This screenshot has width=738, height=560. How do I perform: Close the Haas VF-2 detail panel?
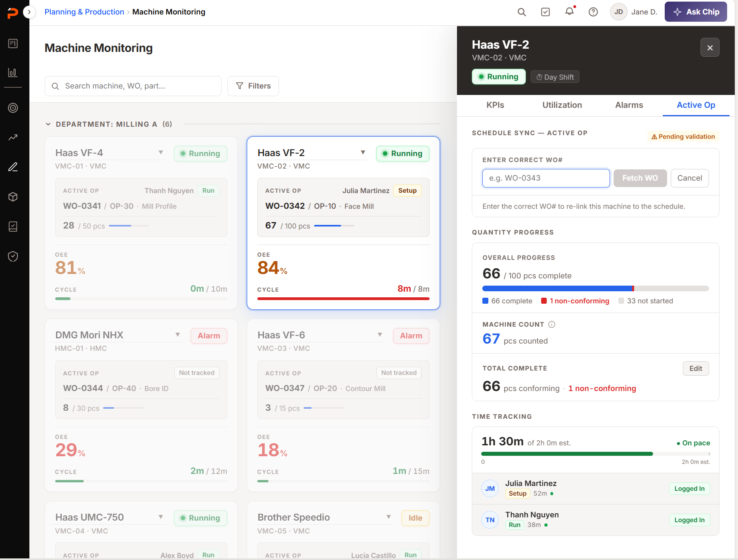710,48
